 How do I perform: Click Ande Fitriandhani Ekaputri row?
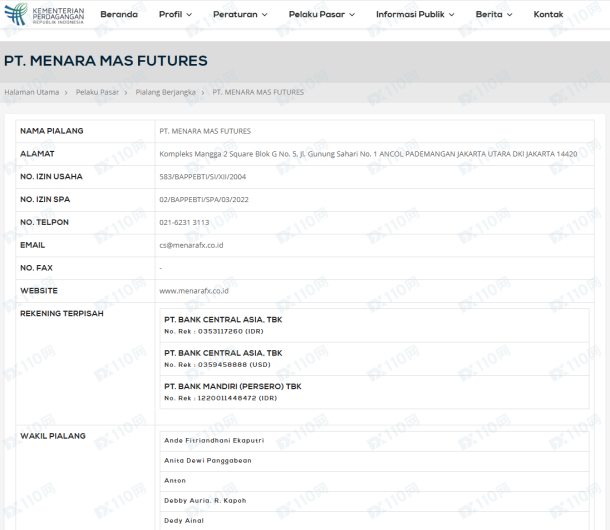coord(374,441)
